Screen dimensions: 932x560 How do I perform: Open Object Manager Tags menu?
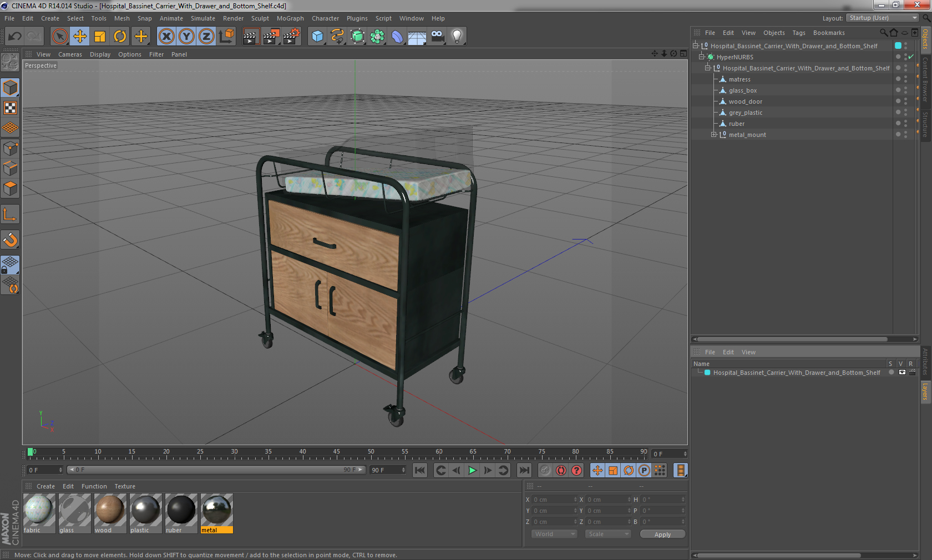point(798,33)
